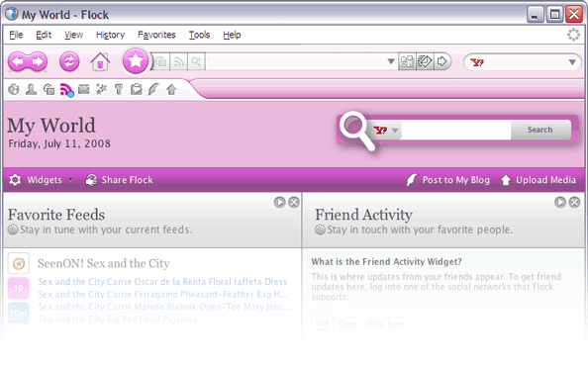Open the toolbar Yahoo search engine dropdown arrow
The image size is (588, 369).
pos(572,62)
